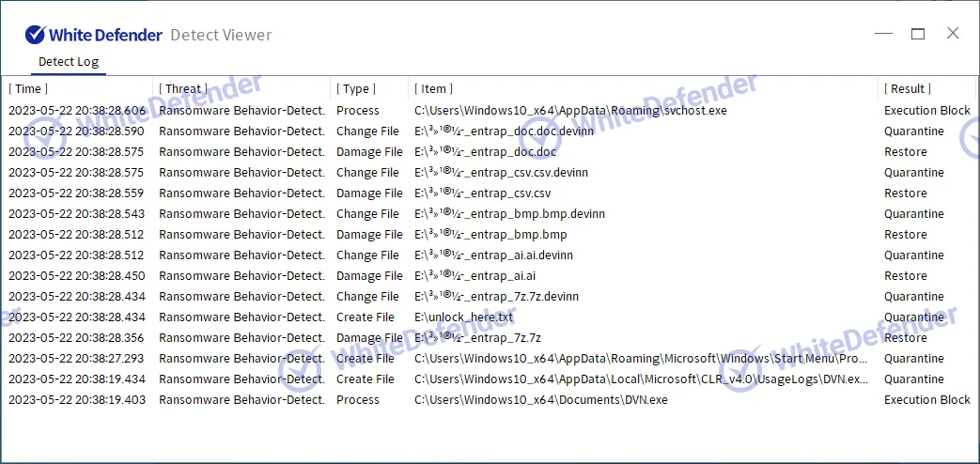
Task: Select the _entrap_csv.csv Damage File row
Action: 482,193
